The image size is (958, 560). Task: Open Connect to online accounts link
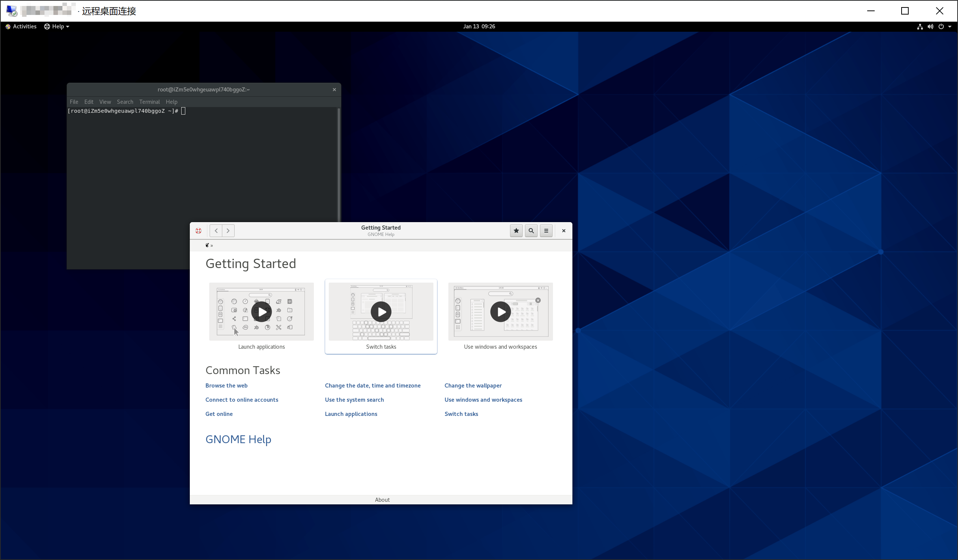pos(242,400)
